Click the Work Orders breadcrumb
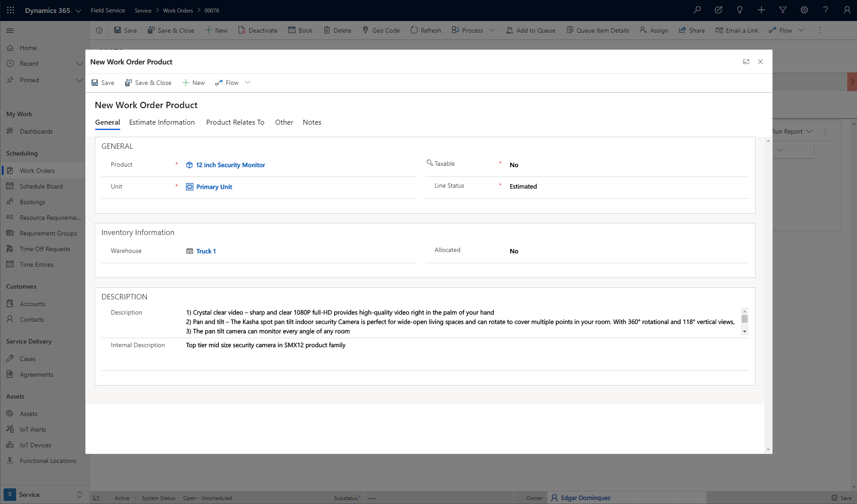Image resolution: width=857 pixels, height=504 pixels. click(178, 10)
